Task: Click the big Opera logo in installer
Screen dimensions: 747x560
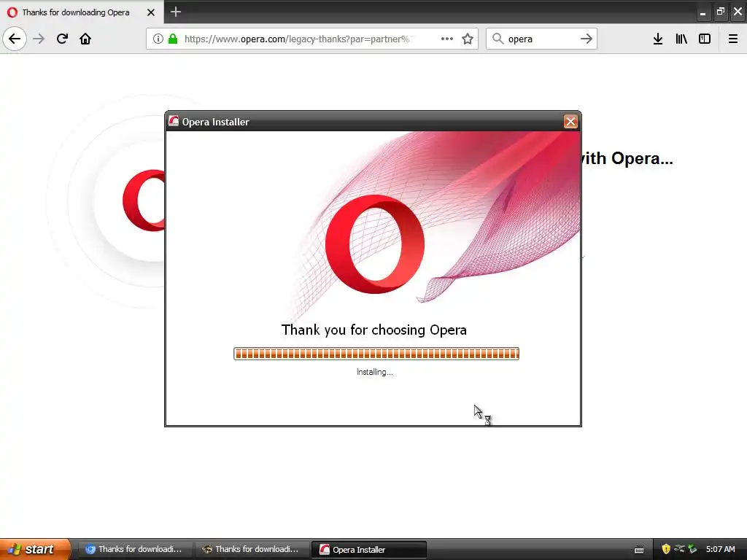Action: (x=375, y=244)
